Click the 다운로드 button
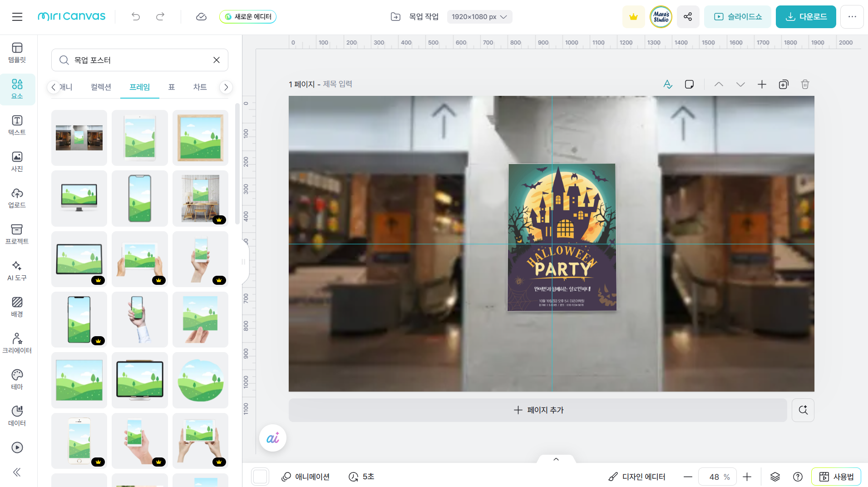This screenshot has width=868, height=487. (x=806, y=17)
